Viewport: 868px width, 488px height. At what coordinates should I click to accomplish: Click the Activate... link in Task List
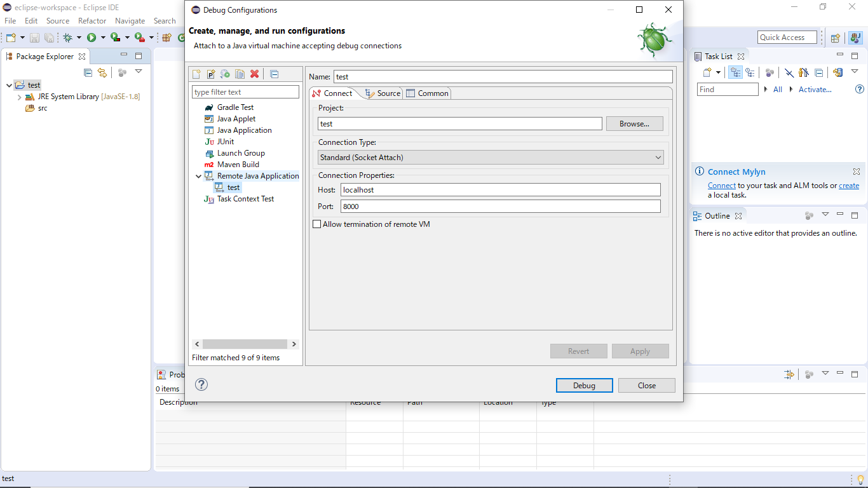[815, 90]
